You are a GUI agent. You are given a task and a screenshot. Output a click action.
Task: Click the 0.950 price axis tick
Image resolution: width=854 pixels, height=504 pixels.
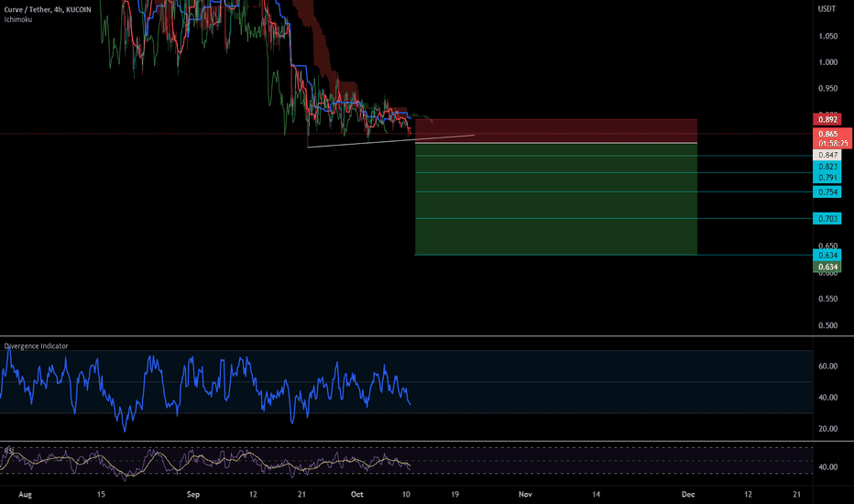coord(827,88)
